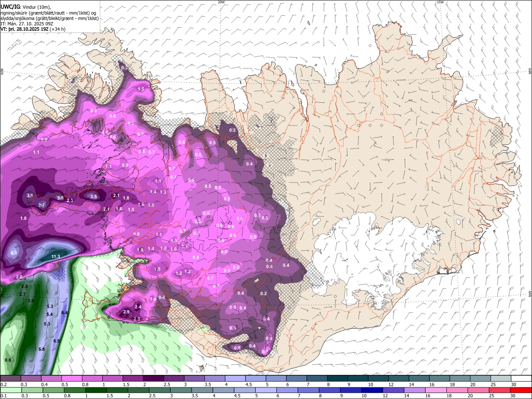Pick the pure red rain swatch after 30
This screenshot has height=399, width=532.
[521, 390]
